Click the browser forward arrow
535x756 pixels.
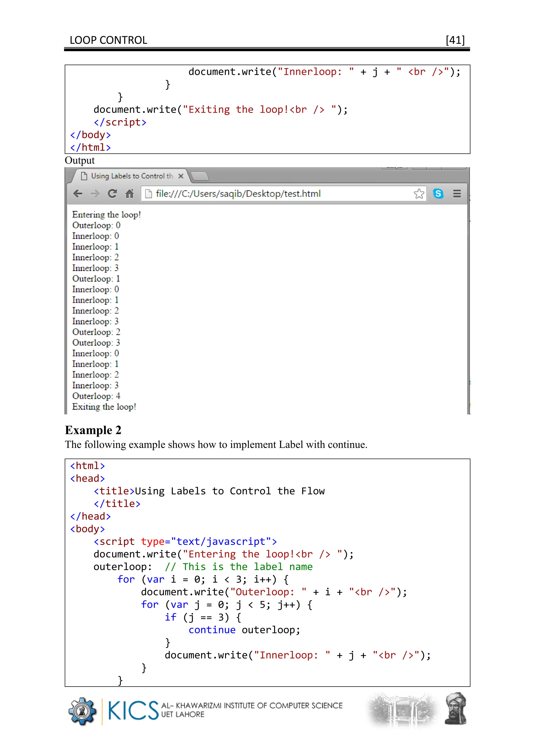tap(95, 194)
